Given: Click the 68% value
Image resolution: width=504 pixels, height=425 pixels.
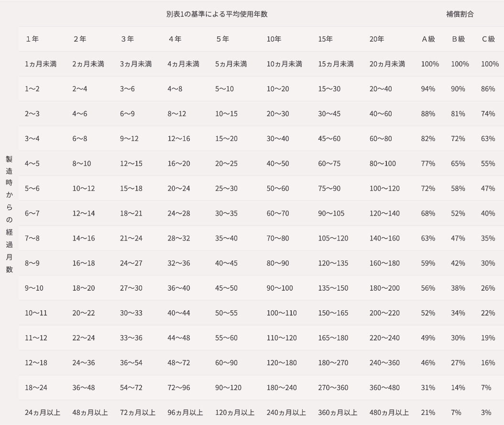Looking at the screenshot, I should tap(428, 213).
